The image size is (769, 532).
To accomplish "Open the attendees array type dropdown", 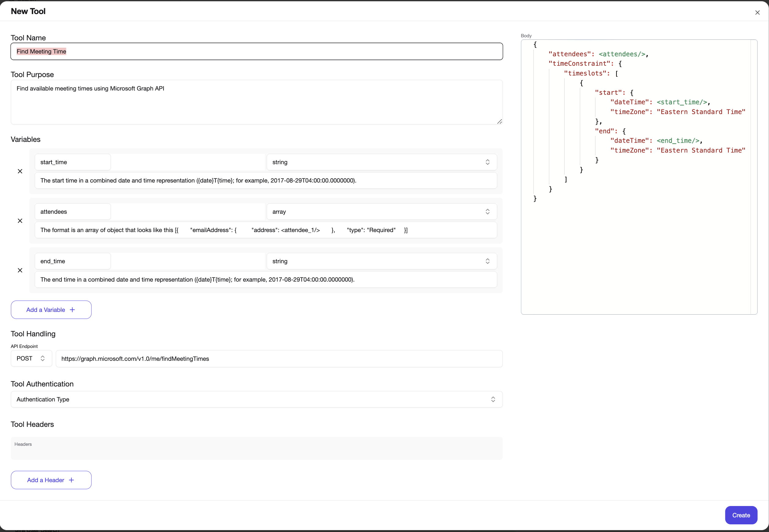I will [381, 212].
